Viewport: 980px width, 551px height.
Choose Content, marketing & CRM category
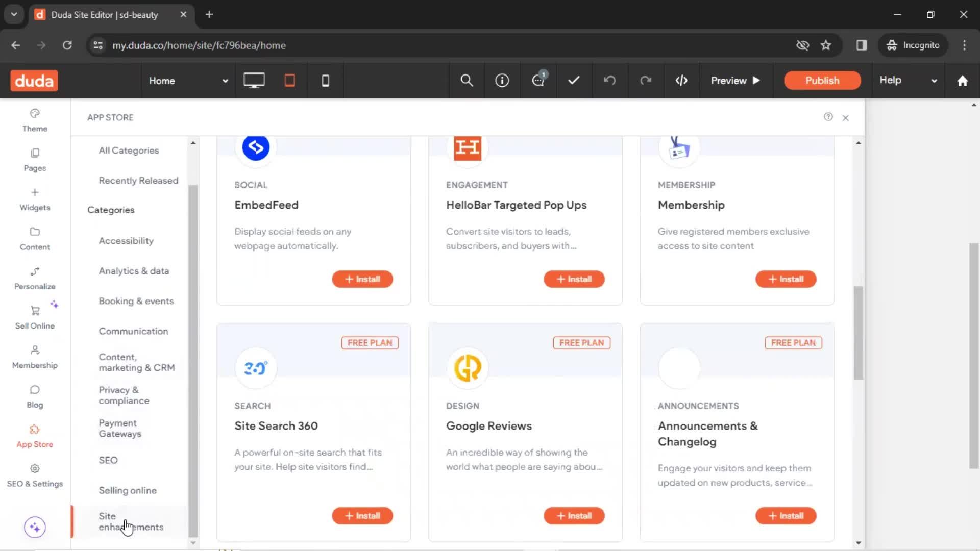click(x=137, y=362)
